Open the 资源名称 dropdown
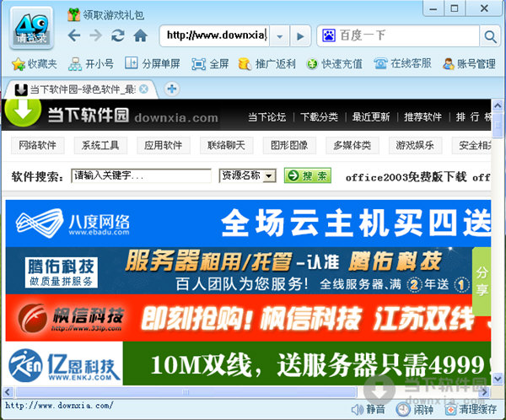This screenshot has height=420, width=506. coord(247,175)
